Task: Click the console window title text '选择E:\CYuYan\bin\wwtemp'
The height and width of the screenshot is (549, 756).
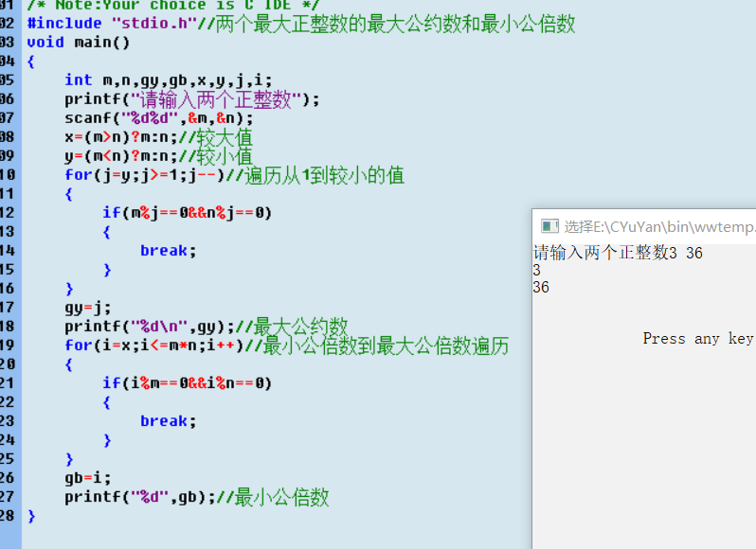Action: [x=660, y=226]
